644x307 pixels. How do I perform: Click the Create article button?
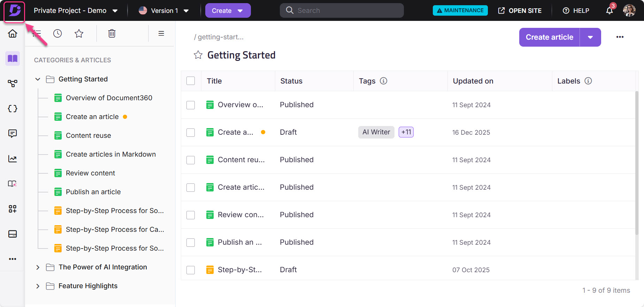click(549, 37)
